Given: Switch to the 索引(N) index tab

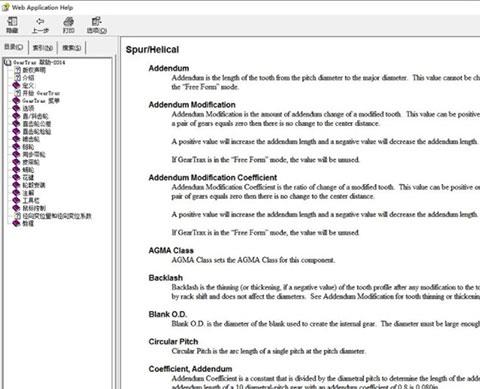Looking at the screenshot, I should (x=43, y=48).
